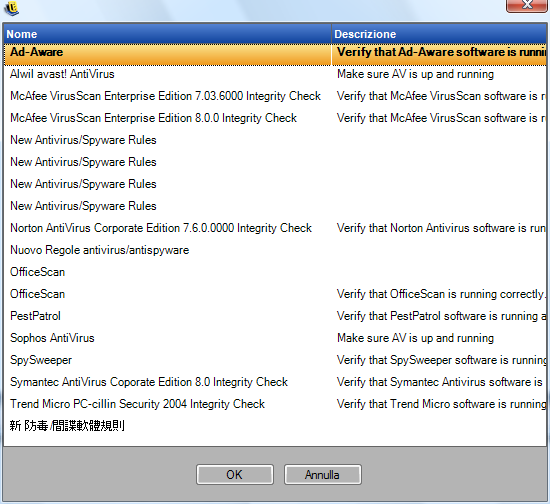
Task: Select the Sophos AntiVirus rule
Action: click(x=52, y=338)
